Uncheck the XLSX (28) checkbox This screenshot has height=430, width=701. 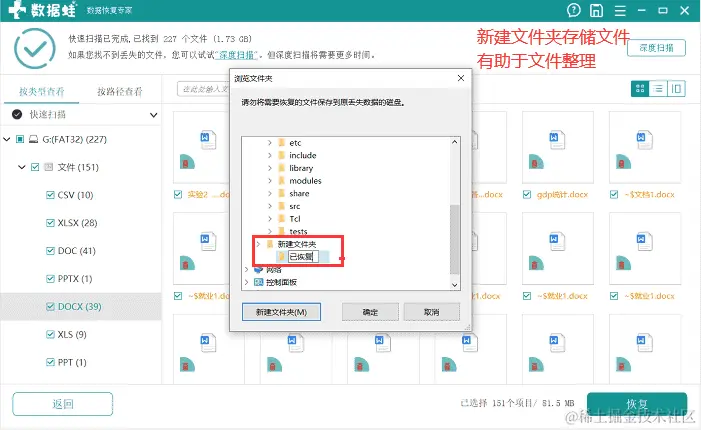coord(50,223)
